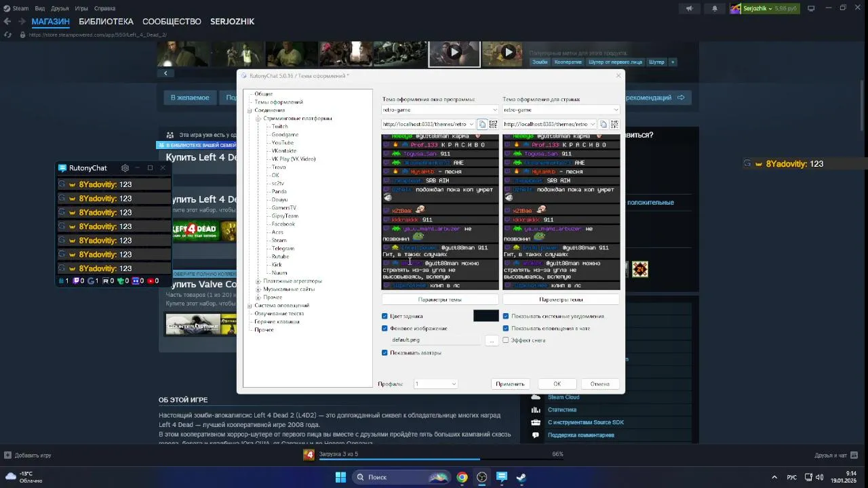Open the МАГАЗИН tab in Steam
This screenshot has width=868, height=488.
(x=50, y=22)
